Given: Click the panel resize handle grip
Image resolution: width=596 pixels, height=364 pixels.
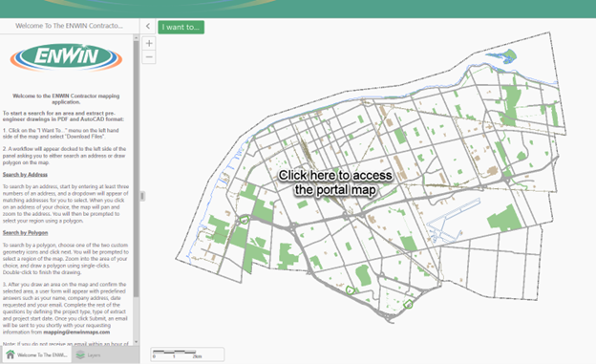Looking at the screenshot, I should [142, 196].
